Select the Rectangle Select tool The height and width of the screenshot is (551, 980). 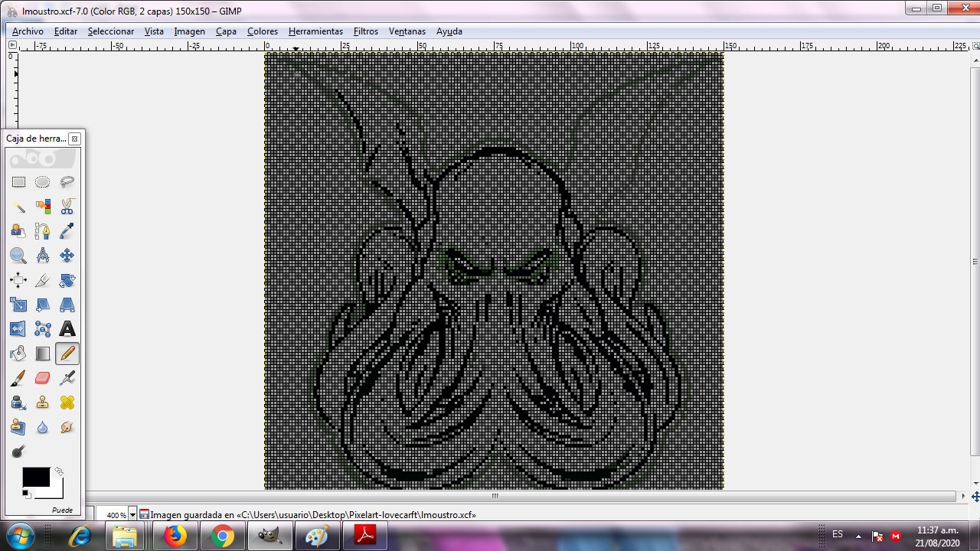18,182
